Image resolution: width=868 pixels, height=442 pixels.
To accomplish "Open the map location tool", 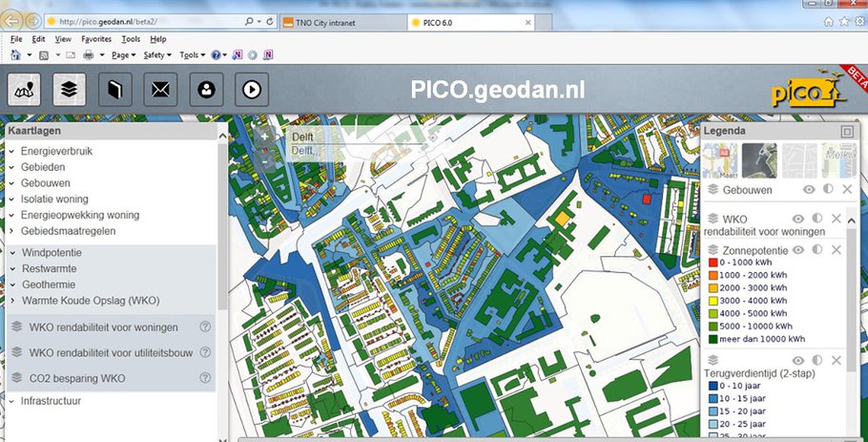I will coord(24,89).
